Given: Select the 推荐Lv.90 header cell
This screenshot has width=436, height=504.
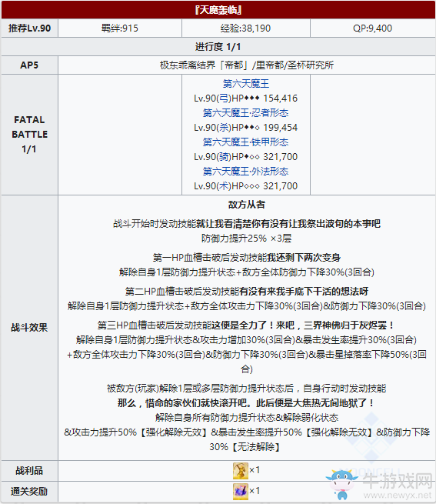Looking at the screenshot, I should click(x=29, y=28).
